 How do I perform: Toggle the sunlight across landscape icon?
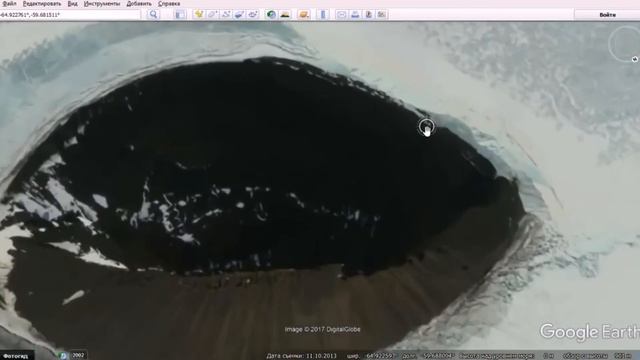285,15
